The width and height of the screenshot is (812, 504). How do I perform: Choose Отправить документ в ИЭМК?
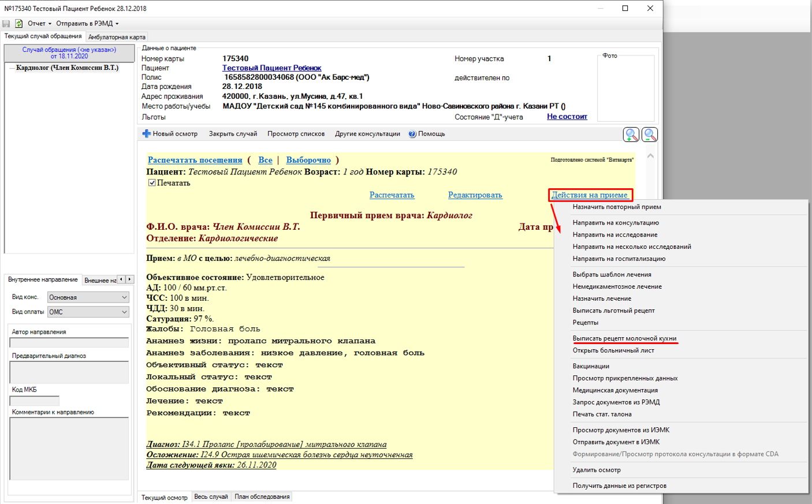616,442
